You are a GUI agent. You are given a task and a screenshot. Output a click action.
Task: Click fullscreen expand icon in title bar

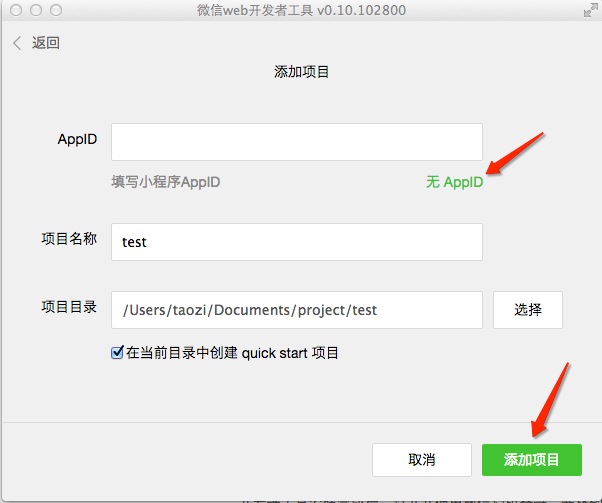coord(589,10)
